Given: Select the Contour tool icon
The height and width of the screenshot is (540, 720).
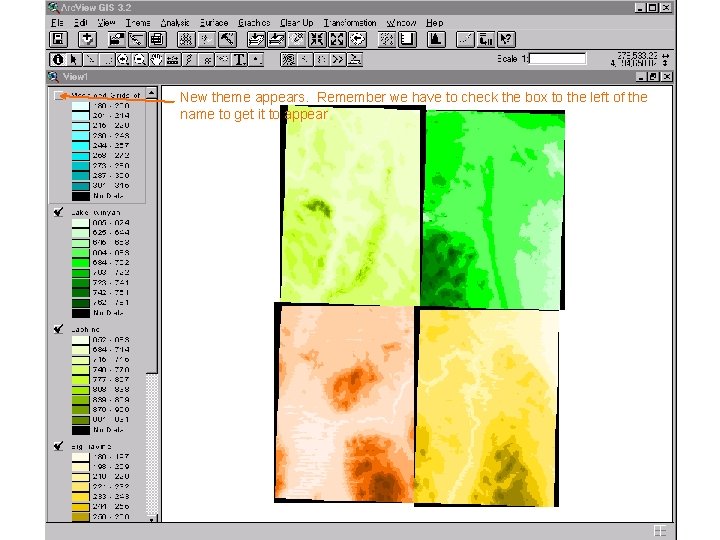Looking at the screenshot, I should click(x=288, y=60).
